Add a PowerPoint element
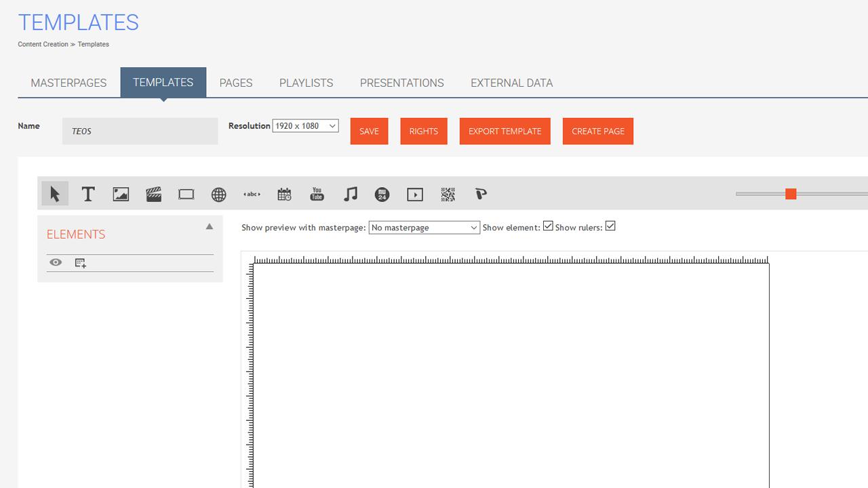 click(x=481, y=195)
